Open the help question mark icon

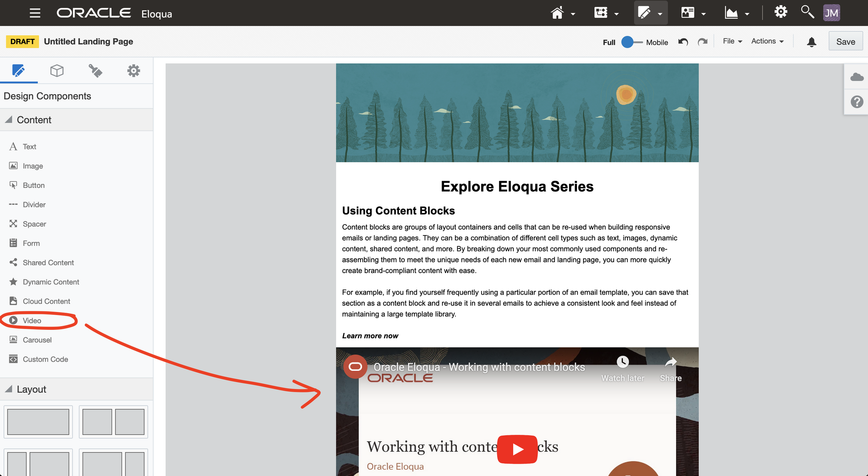click(856, 102)
